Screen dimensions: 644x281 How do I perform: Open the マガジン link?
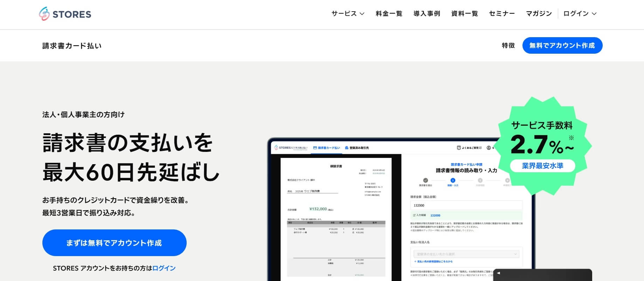539,14
